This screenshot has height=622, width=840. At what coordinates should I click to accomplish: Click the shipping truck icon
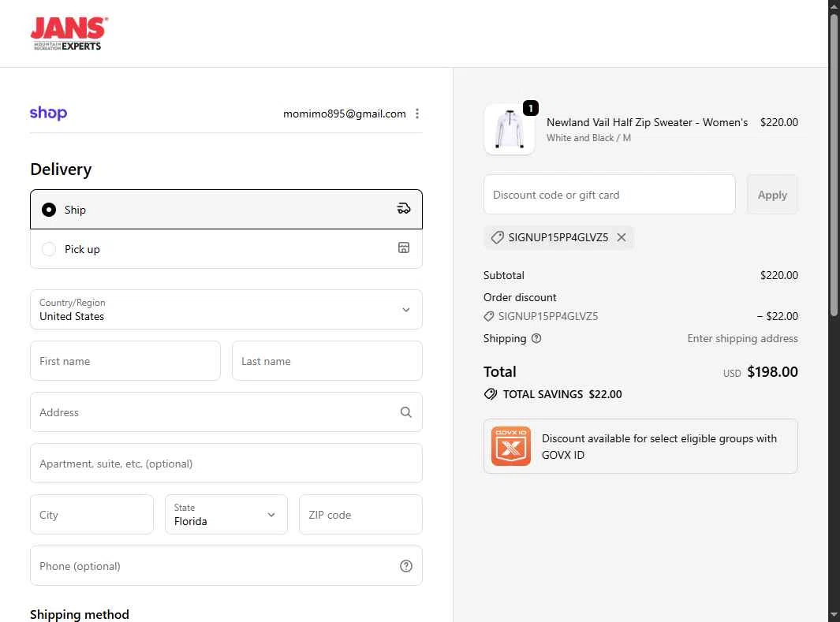(x=404, y=209)
